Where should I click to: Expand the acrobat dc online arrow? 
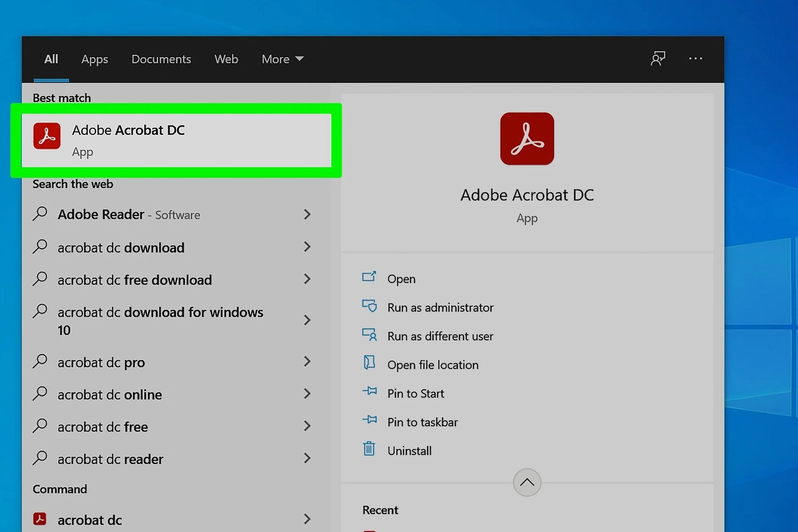307,394
